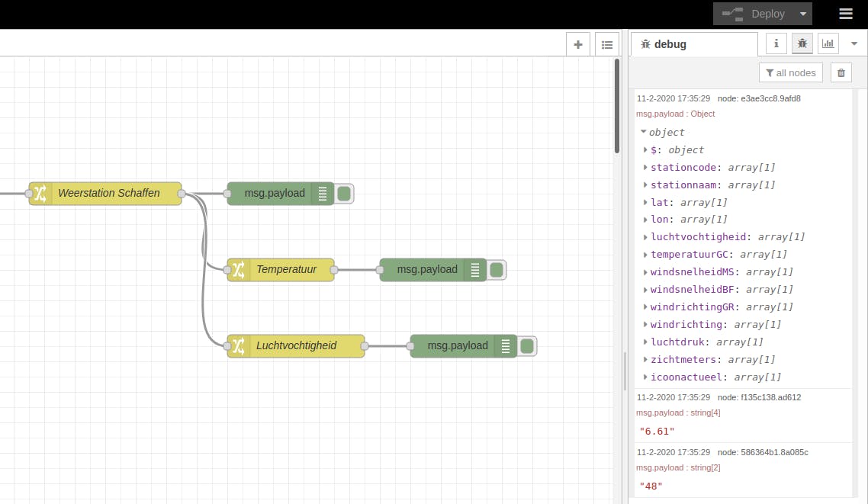
Task: Click the all nodes filter button
Action: coord(791,72)
